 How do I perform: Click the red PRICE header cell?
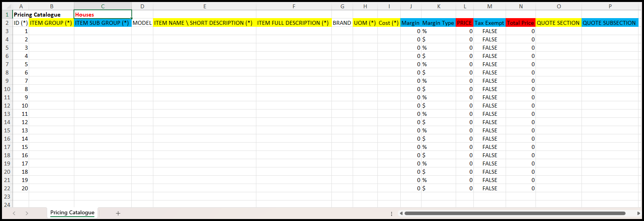[x=464, y=23]
